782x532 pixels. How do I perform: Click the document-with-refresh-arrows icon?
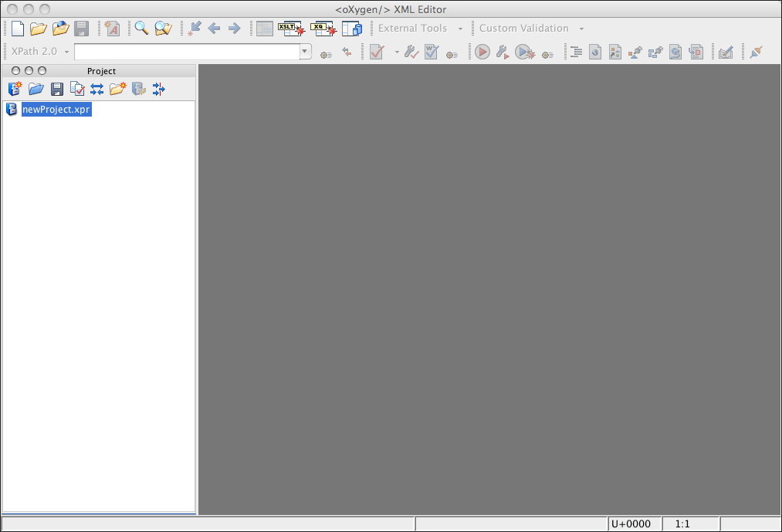tap(675, 52)
